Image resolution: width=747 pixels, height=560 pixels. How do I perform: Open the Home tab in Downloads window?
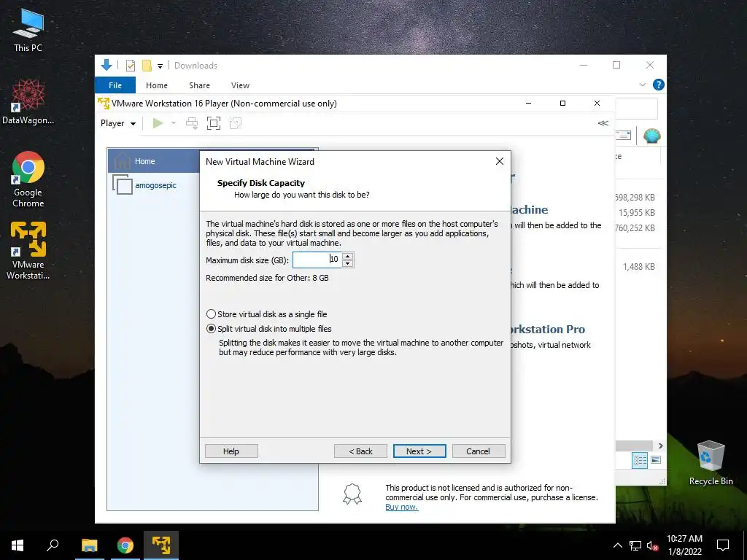coord(157,85)
